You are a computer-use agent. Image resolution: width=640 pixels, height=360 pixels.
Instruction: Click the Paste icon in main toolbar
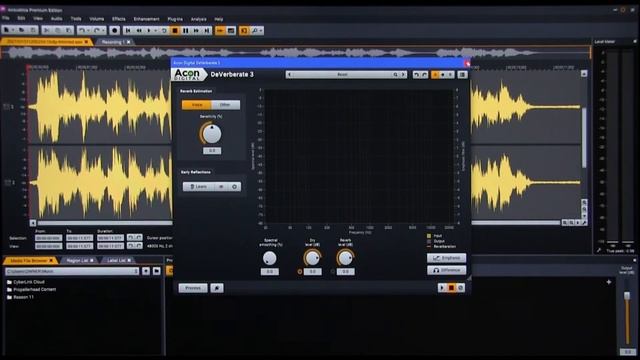pos(69,31)
